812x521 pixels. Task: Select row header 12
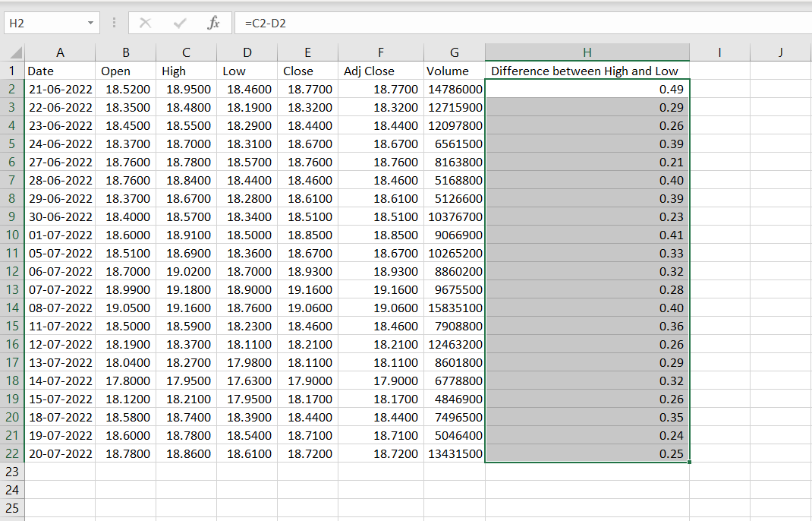12,271
